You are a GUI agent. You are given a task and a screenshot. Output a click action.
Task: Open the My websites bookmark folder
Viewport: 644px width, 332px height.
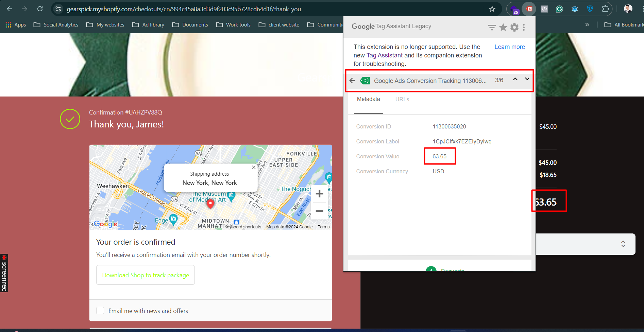105,25
